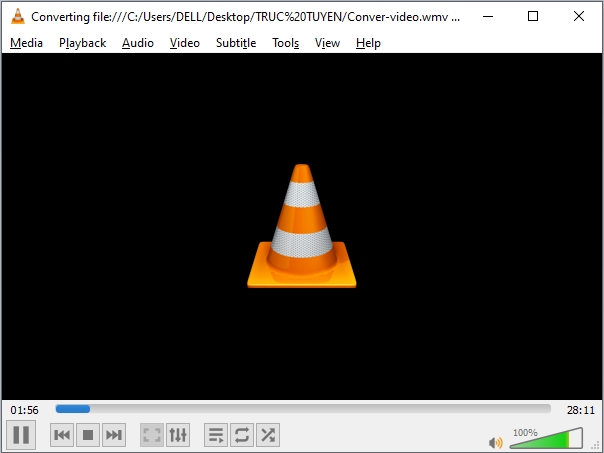Toggle the playlist view
Viewport: 604px width, 453px height.
[x=216, y=435]
